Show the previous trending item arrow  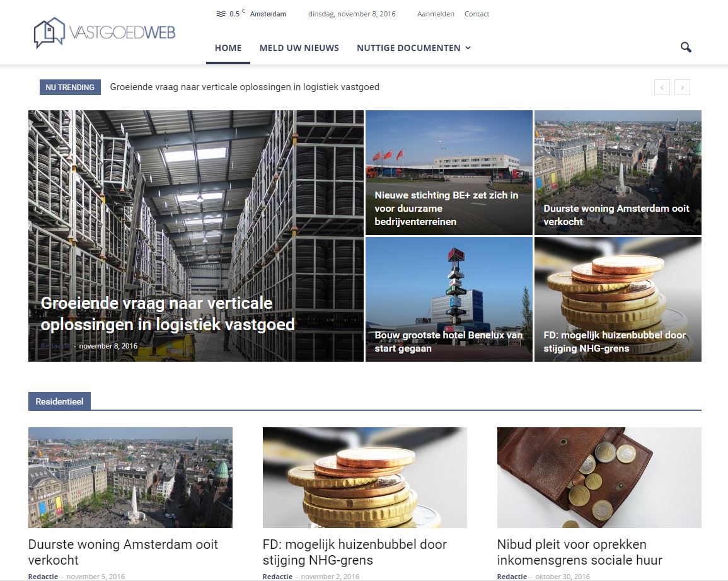(662, 87)
